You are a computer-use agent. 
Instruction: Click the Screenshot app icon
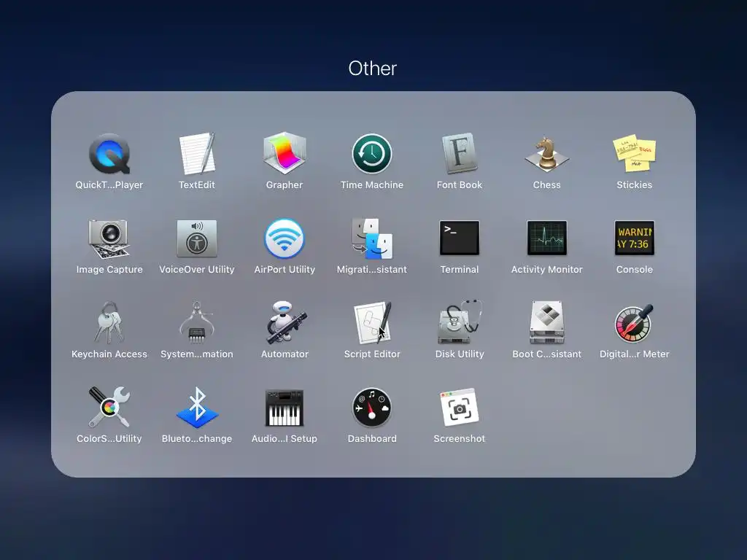coord(460,408)
